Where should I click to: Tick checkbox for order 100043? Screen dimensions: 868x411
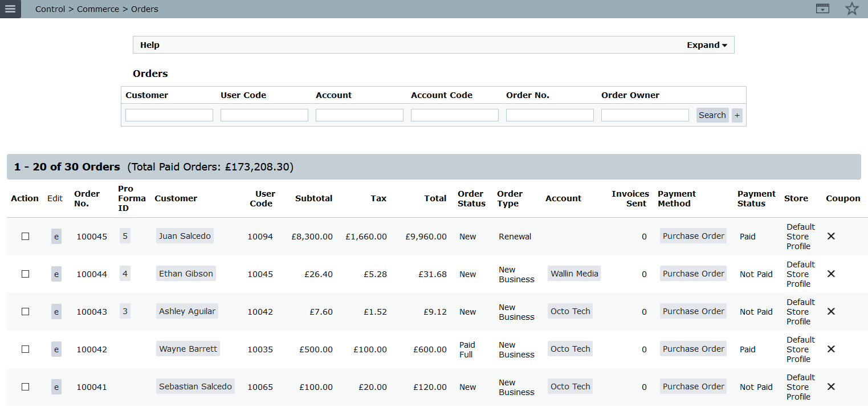point(25,312)
